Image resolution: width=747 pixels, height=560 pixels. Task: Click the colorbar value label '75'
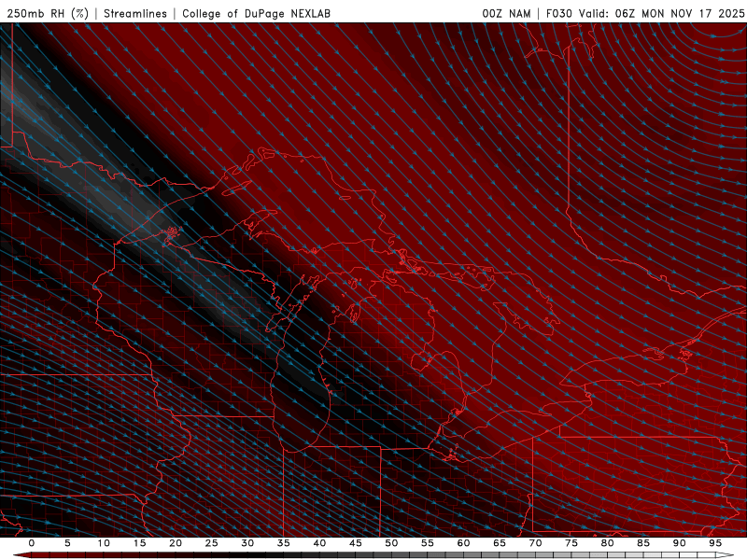[x=571, y=543]
